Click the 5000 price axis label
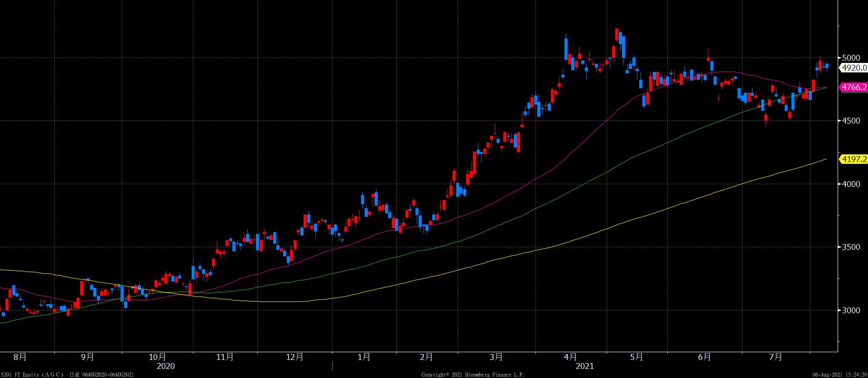This screenshot has width=868, height=378. 850,58
